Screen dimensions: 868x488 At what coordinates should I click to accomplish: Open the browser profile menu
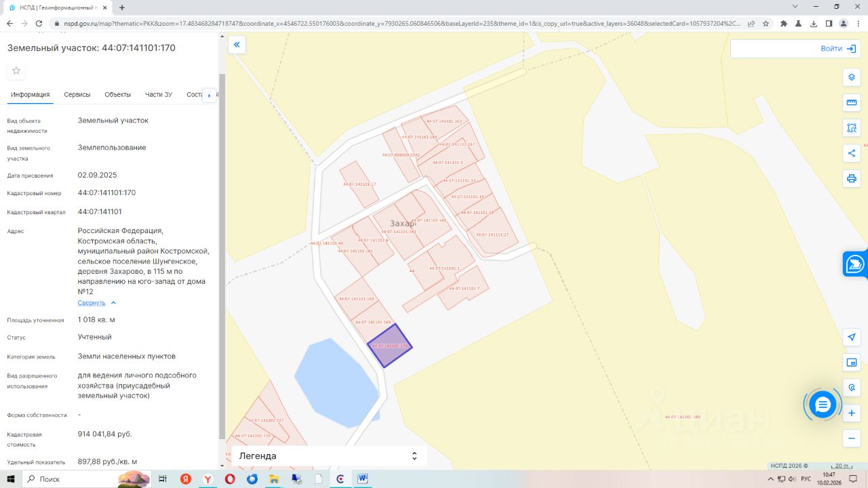click(844, 23)
